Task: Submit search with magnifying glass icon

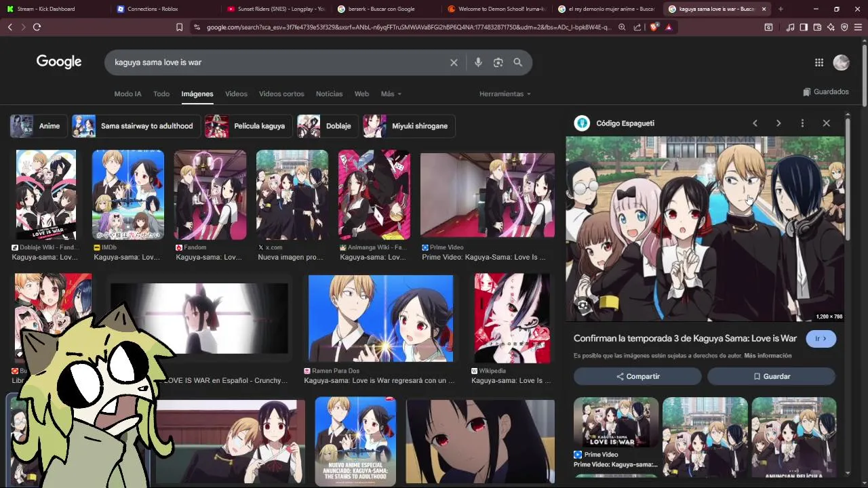Action: pyautogui.click(x=518, y=62)
